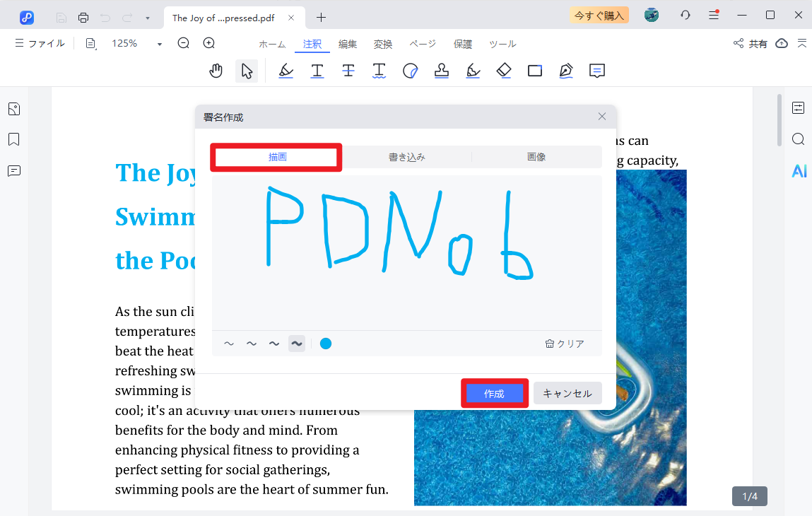Screen dimensions: 812x516
Task: Select the Highlight annotation tool
Action: (x=286, y=71)
